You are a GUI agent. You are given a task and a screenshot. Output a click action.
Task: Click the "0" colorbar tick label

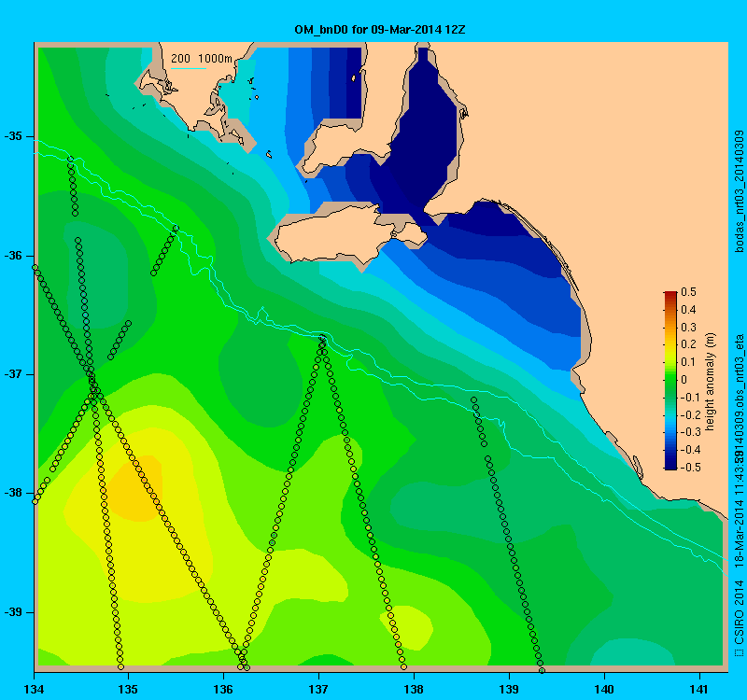click(684, 380)
